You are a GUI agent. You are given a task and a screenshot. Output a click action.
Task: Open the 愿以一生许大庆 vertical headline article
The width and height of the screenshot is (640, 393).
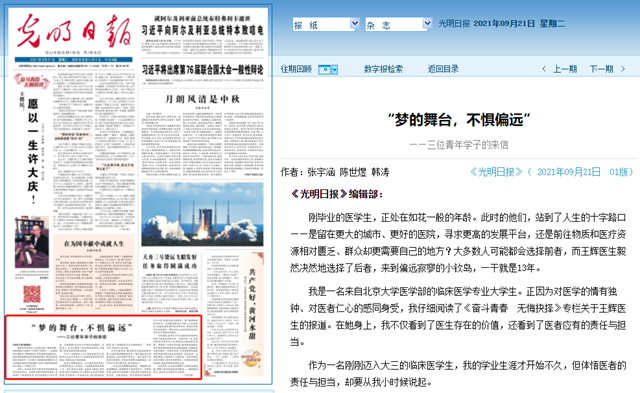[x=33, y=151]
